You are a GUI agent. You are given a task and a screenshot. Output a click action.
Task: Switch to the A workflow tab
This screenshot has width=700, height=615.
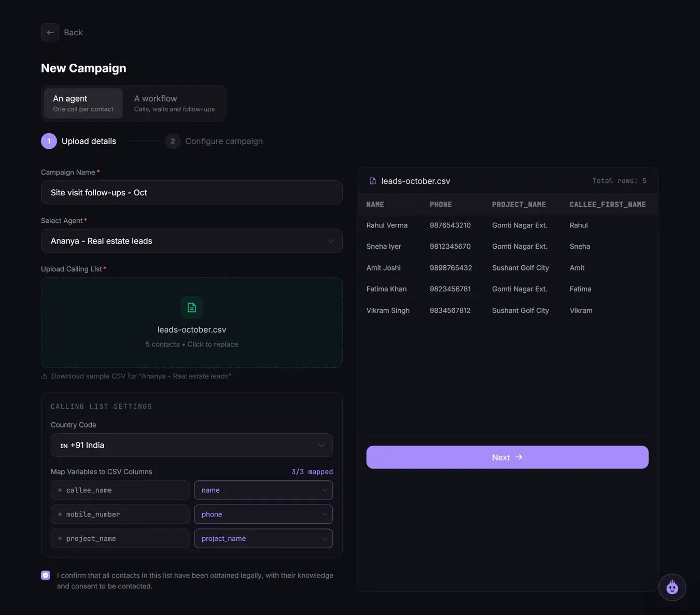pos(174,103)
